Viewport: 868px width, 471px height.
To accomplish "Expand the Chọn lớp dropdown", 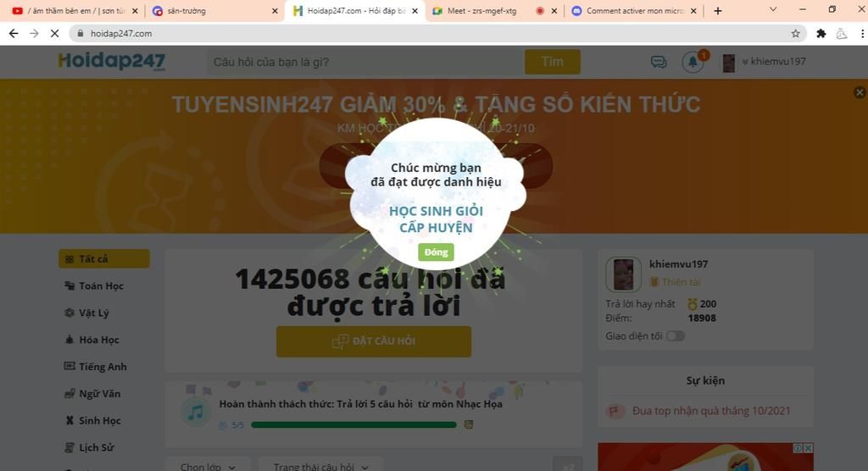I will click(208, 466).
